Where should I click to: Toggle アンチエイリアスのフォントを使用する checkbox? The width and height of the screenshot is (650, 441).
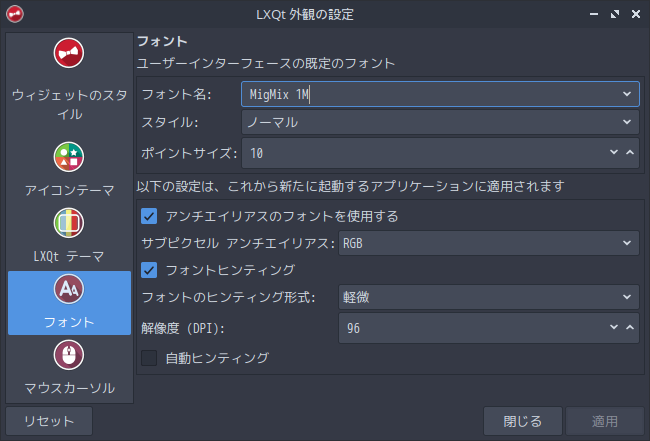point(149,216)
